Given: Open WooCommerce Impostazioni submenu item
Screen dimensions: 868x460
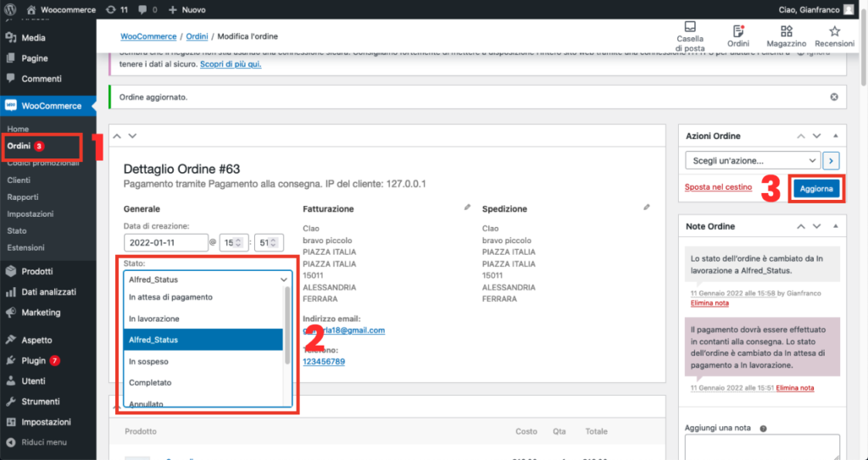Looking at the screenshot, I should [x=31, y=213].
